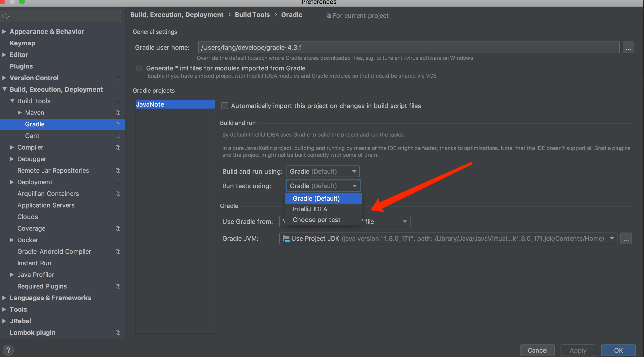Click the override icon next to Maven

click(118, 112)
